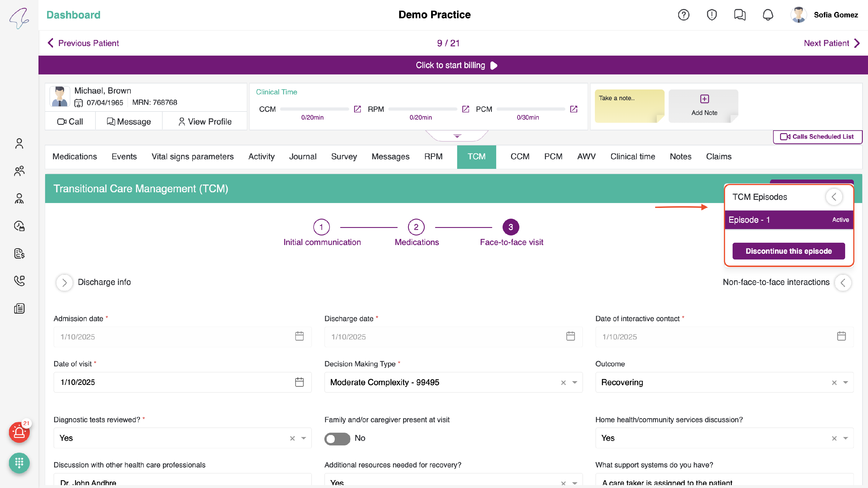This screenshot has width=868, height=488.
Task: Expand the Discharge info panel chevron
Action: click(64, 283)
